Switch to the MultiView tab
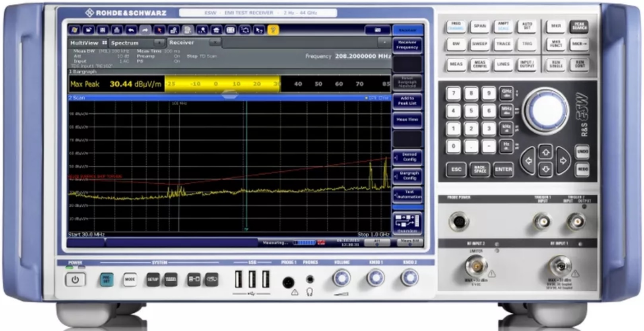 (x=88, y=43)
